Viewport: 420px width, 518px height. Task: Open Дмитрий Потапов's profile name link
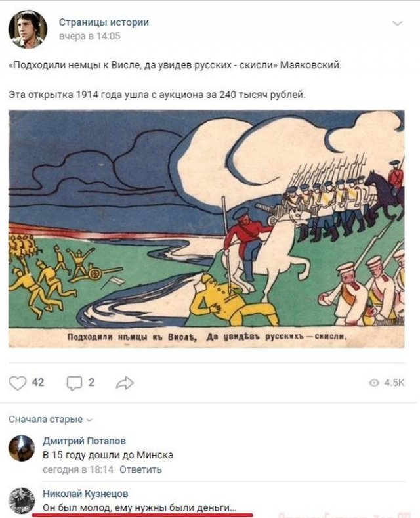pos(84,441)
